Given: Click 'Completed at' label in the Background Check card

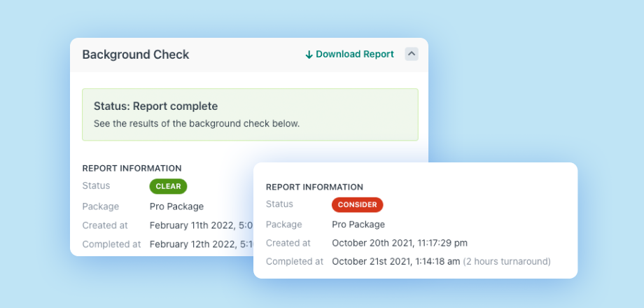Looking at the screenshot, I should (x=112, y=244).
